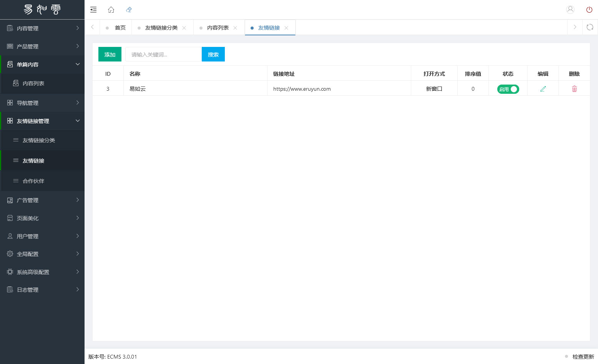The image size is (598, 364).
Task: Click the green 添加 button
Action: [x=110, y=55]
